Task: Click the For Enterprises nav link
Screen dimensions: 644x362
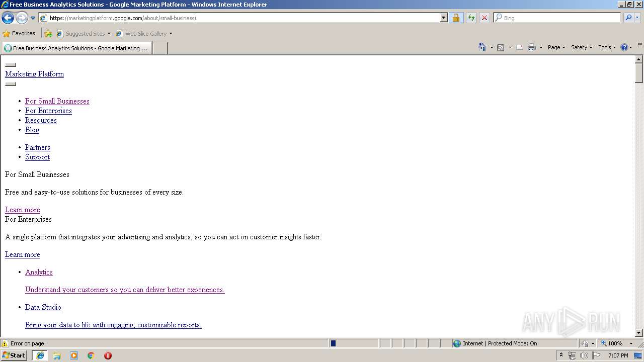Action: tap(48, 111)
